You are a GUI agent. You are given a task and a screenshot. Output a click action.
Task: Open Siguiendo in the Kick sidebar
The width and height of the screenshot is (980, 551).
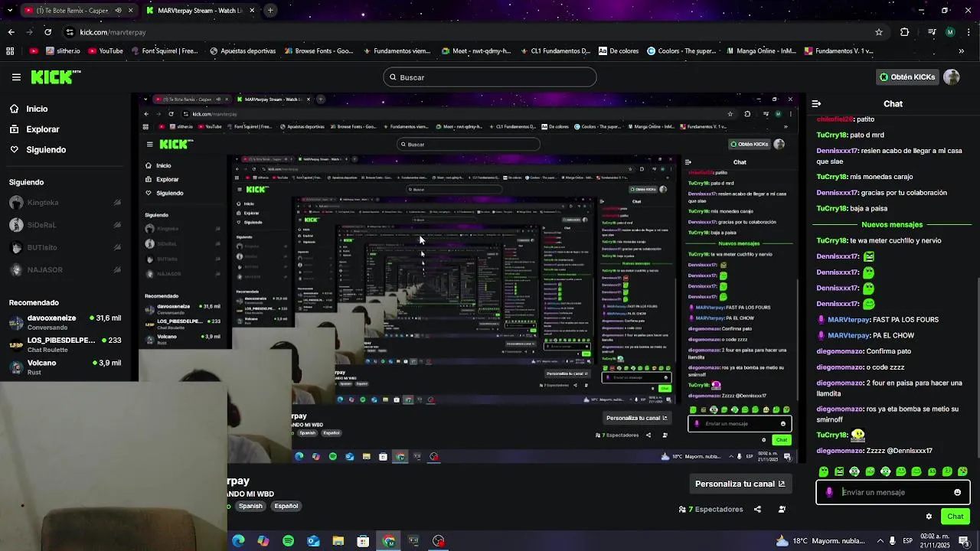coord(38,150)
